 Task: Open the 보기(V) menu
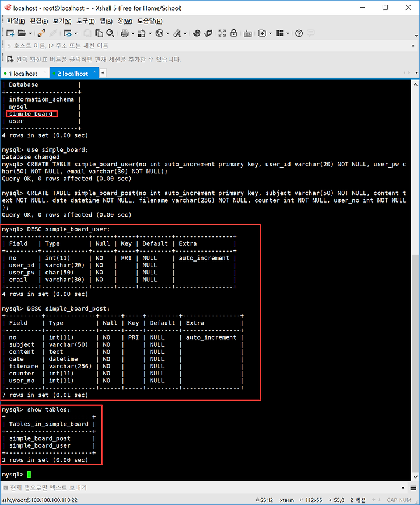pyautogui.click(x=62, y=21)
